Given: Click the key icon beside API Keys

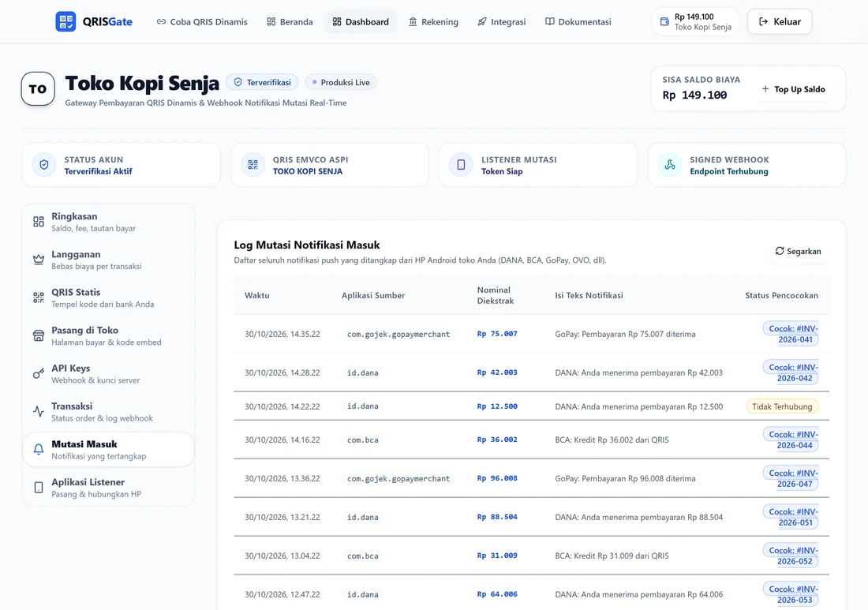Looking at the screenshot, I should click(38, 373).
